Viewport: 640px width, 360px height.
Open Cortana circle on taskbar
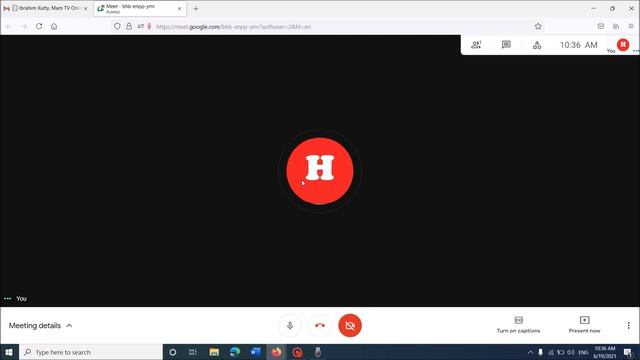click(172, 352)
